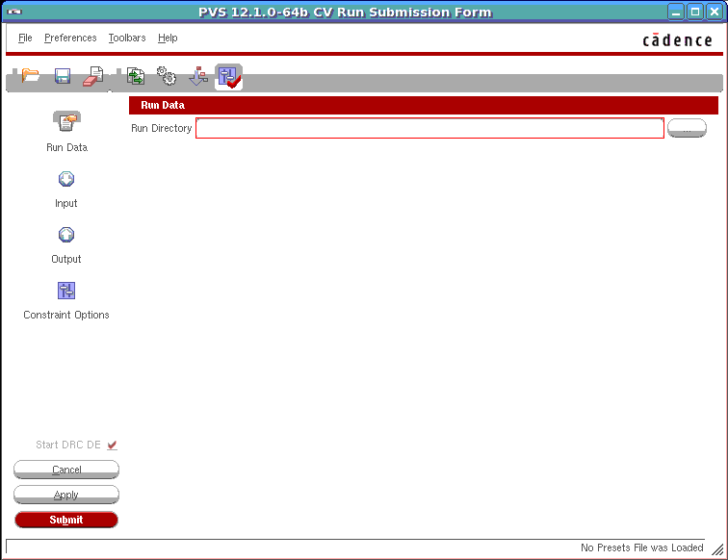
Task: Click the Cancel button
Action: (x=66, y=470)
